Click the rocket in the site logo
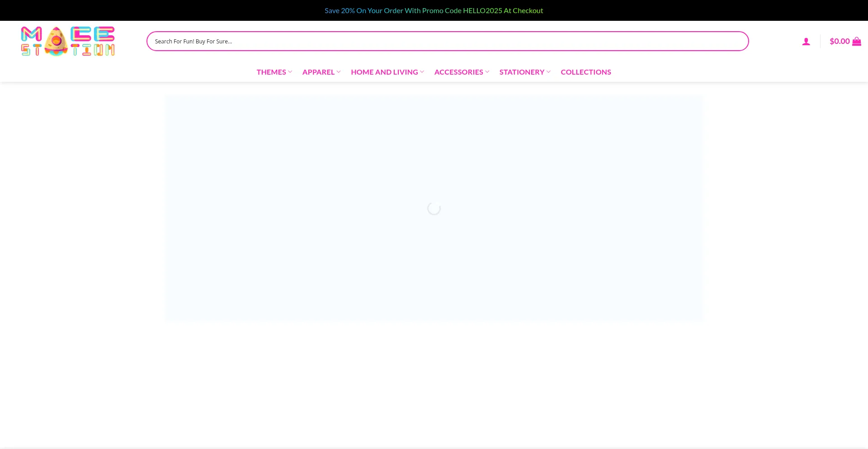The height and width of the screenshot is (449, 868). [x=56, y=41]
